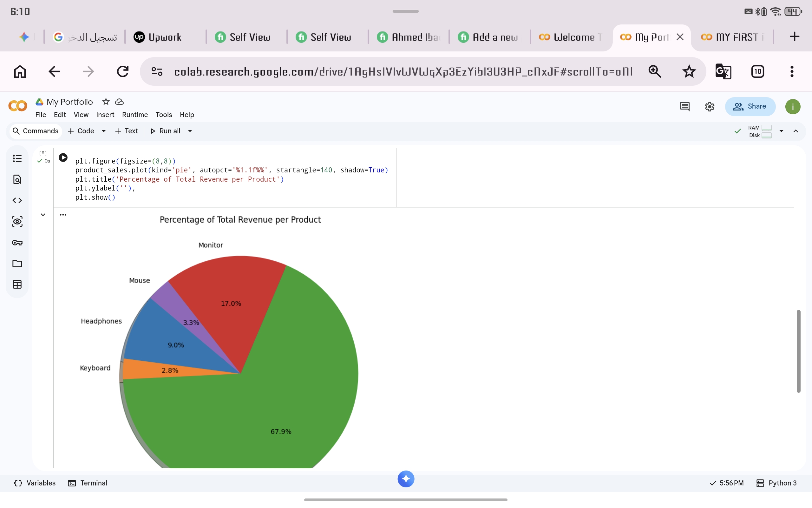The height and width of the screenshot is (508, 812).
Task: Open the Run all dropdown arrow
Action: [190, 131]
